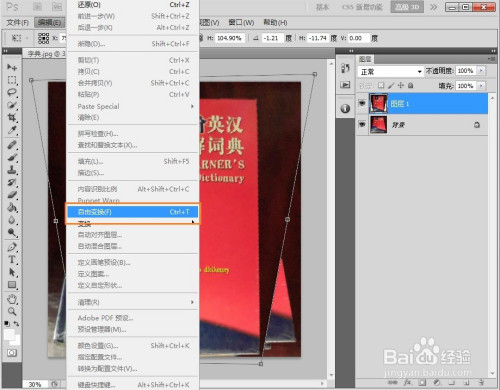This screenshot has width=500, height=390.
Task: Open the 不透明度 opacity slider arrow
Action: point(481,71)
